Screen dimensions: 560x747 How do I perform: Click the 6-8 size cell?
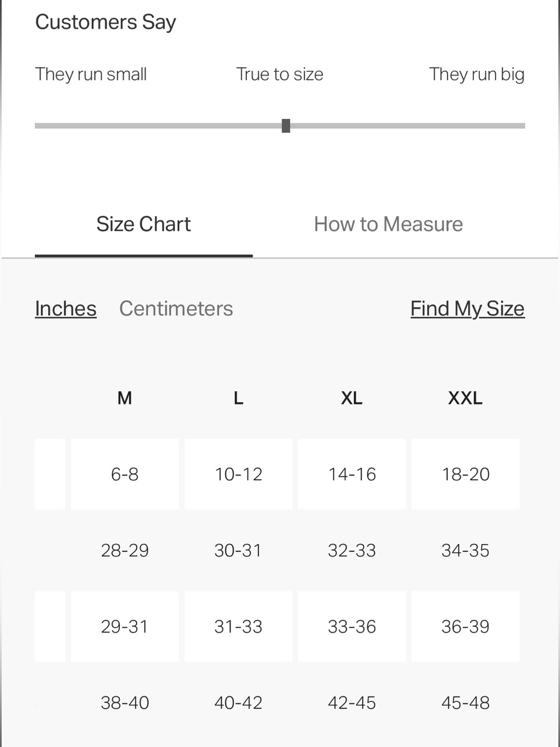[x=125, y=474]
